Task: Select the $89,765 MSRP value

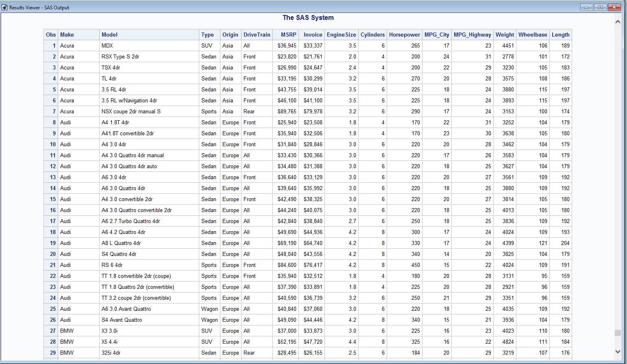Action: [287, 111]
